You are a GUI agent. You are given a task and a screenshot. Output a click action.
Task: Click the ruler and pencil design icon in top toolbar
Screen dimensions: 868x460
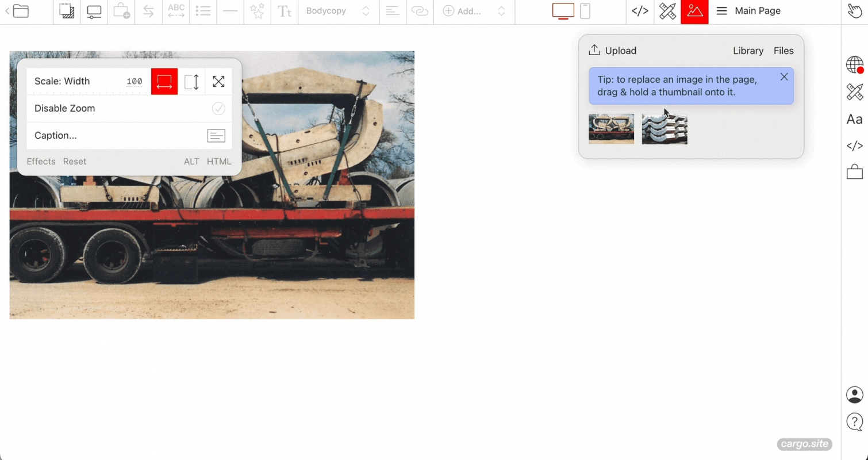coord(667,11)
